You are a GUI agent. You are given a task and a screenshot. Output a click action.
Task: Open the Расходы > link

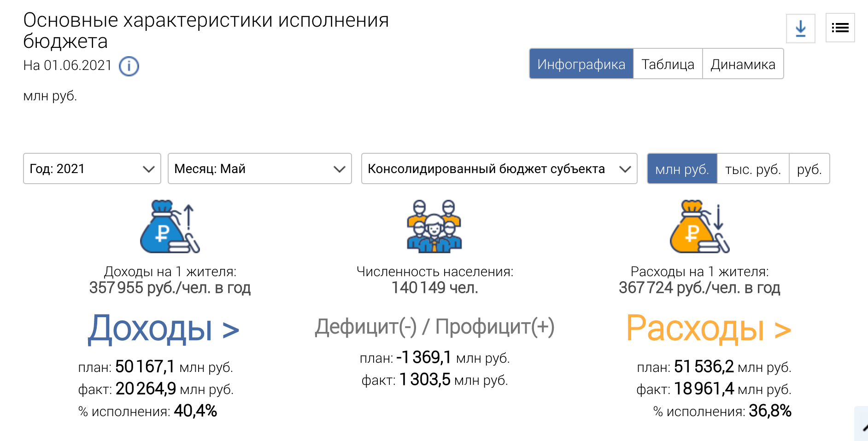point(708,329)
